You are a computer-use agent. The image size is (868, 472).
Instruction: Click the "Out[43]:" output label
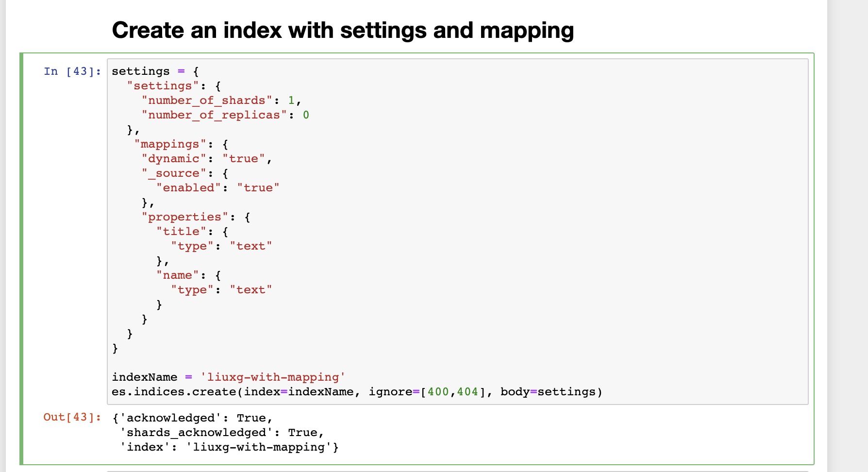coord(71,417)
